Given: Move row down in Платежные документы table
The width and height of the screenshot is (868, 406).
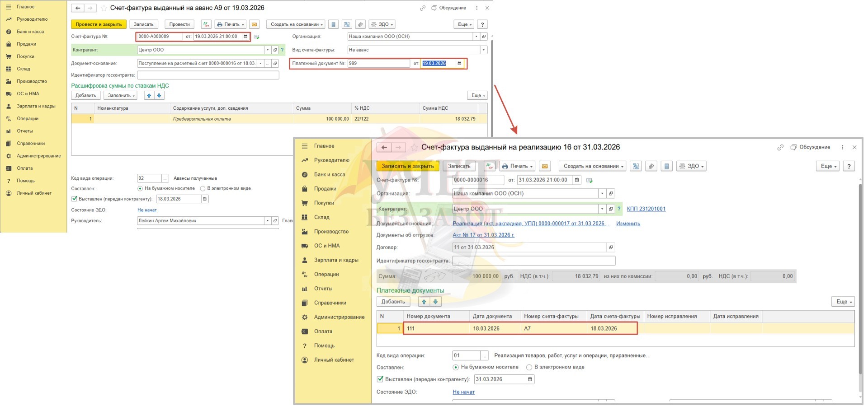Looking at the screenshot, I should (435, 302).
